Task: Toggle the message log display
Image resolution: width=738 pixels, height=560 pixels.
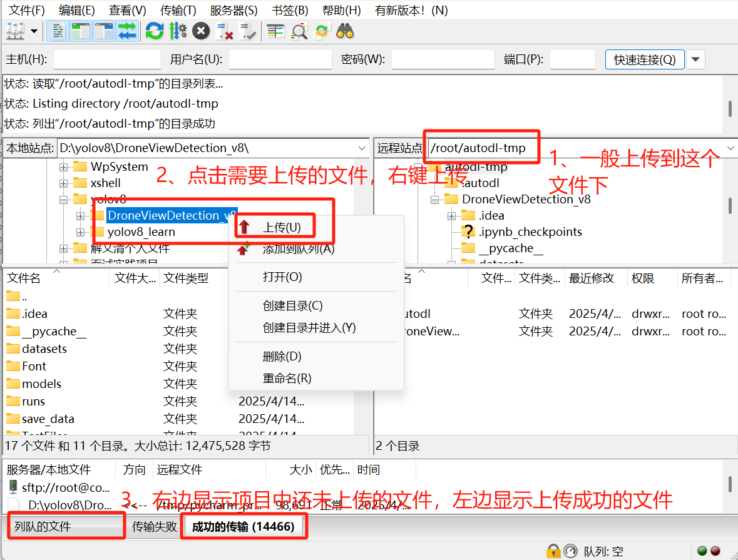Action: [58, 31]
